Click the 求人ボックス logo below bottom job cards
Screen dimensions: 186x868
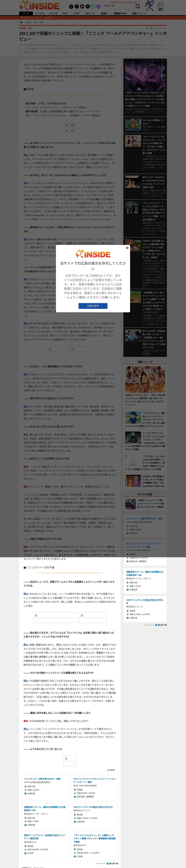[x=113, y=864]
